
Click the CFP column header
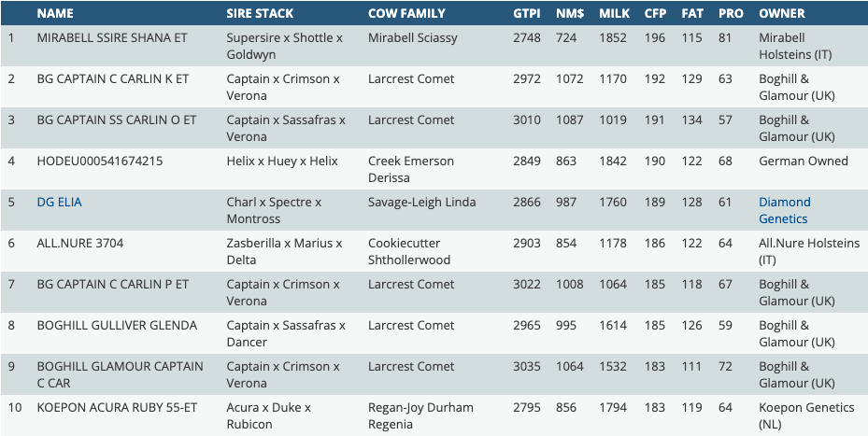tap(655, 14)
